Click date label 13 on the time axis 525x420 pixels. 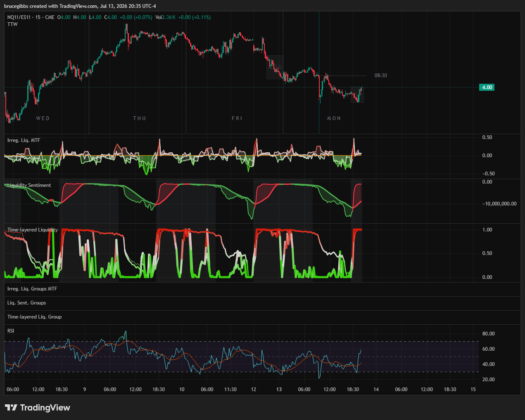[x=279, y=389]
